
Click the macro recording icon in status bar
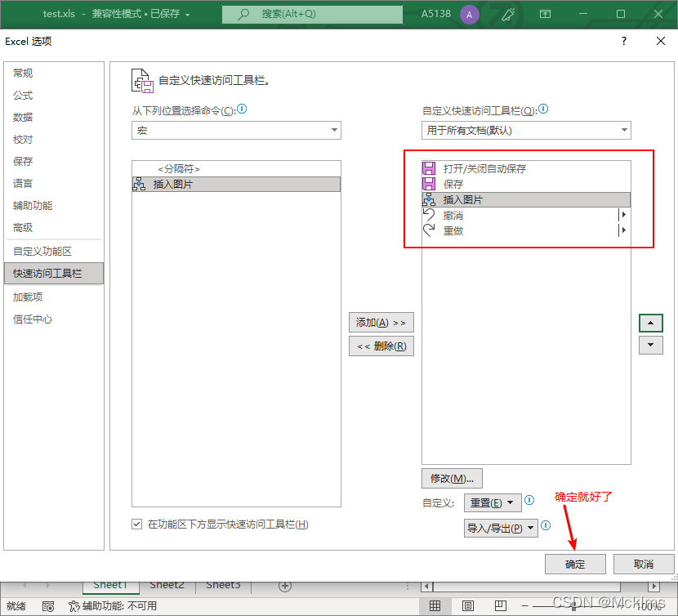tap(48, 606)
